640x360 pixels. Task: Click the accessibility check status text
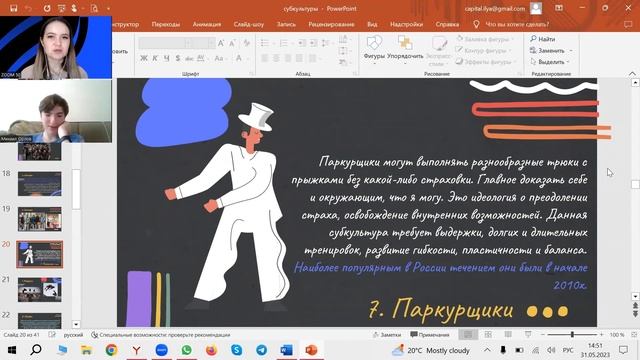pos(161,335)
